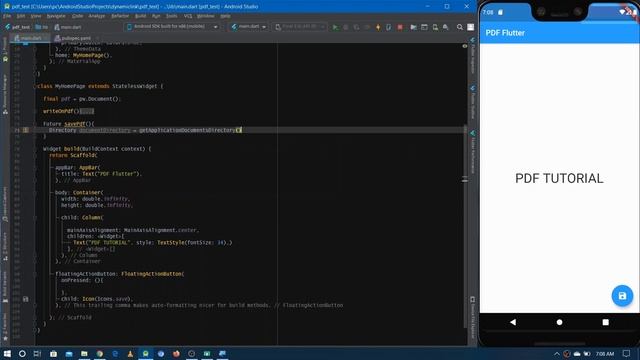Open the File menu
Image resolution: width=640 pixels, height=360 pixels.
point(7,16)
